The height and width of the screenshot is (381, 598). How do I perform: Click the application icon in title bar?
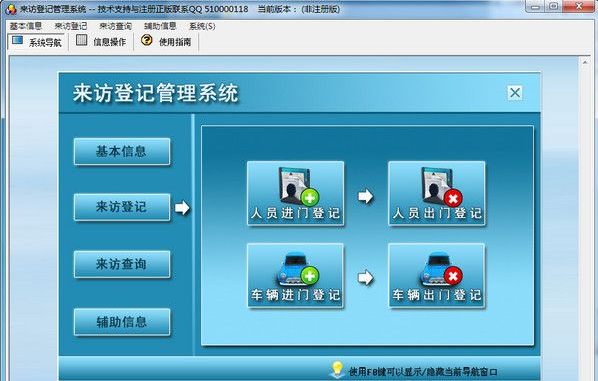[x=11, y=9]
